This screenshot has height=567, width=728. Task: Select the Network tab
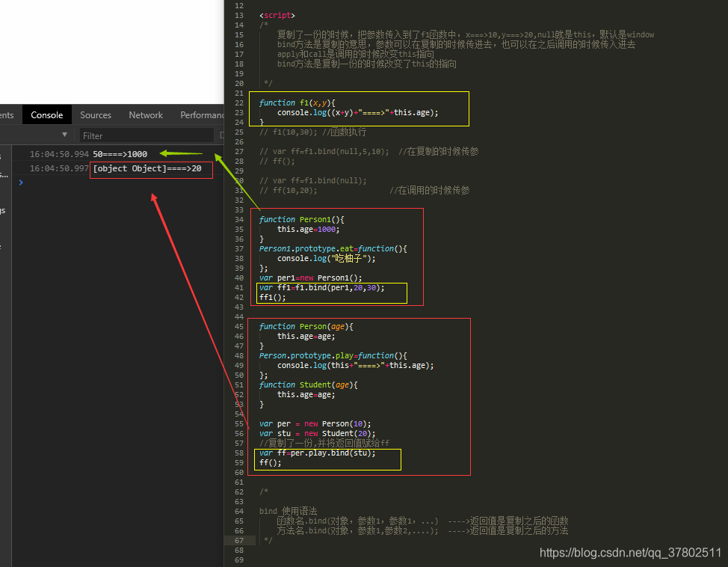(x=145, y=114)
